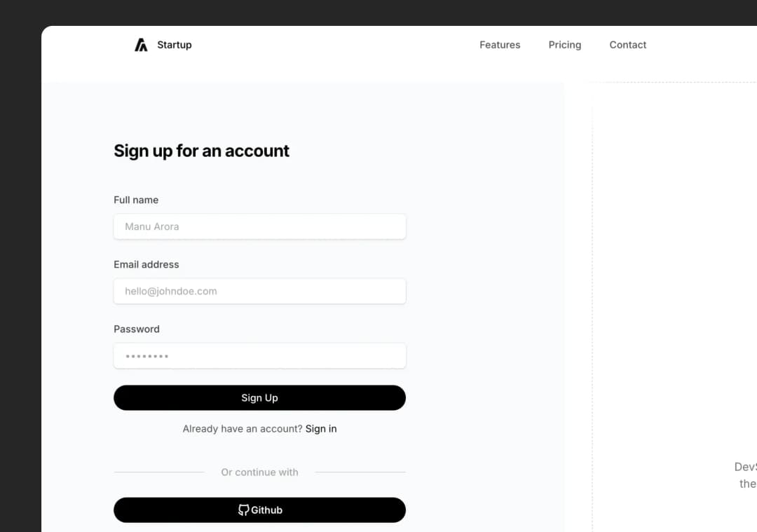
Task: Select the Github icon on the button
Action: (x=243, y=510)
